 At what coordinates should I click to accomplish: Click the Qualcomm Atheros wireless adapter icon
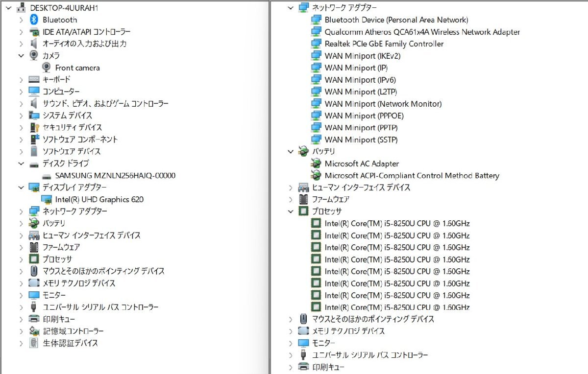pyautogui.click(x=316, y=32)
